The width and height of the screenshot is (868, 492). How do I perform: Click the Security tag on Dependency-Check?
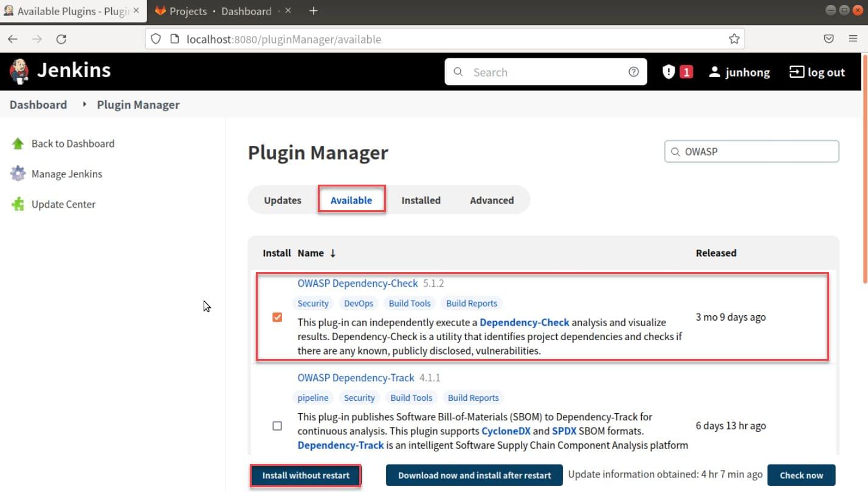click(x=313, y=303)
